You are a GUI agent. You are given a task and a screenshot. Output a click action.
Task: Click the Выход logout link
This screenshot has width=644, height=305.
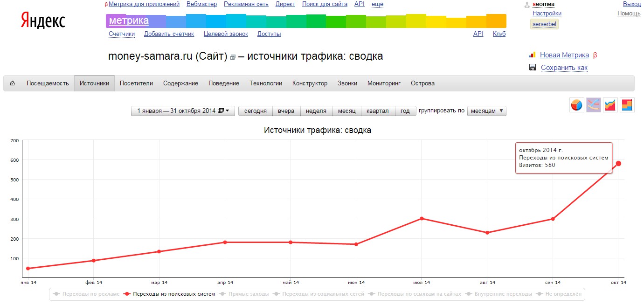[631, 4]
